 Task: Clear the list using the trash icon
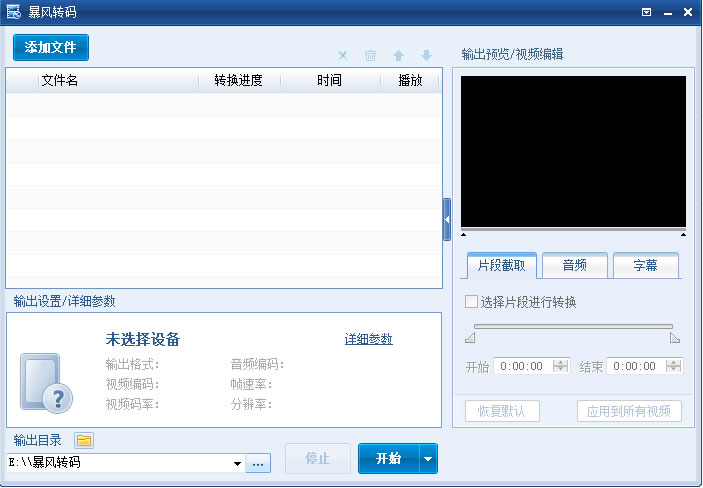point(370,56)
